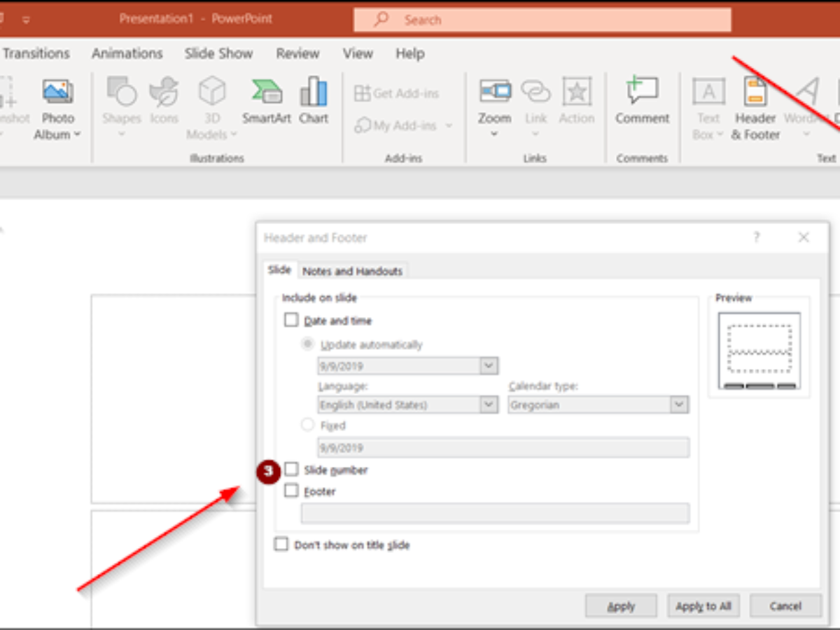Insert a new Comment
Viewport: 840px width, 630px height.
[643, 101]
